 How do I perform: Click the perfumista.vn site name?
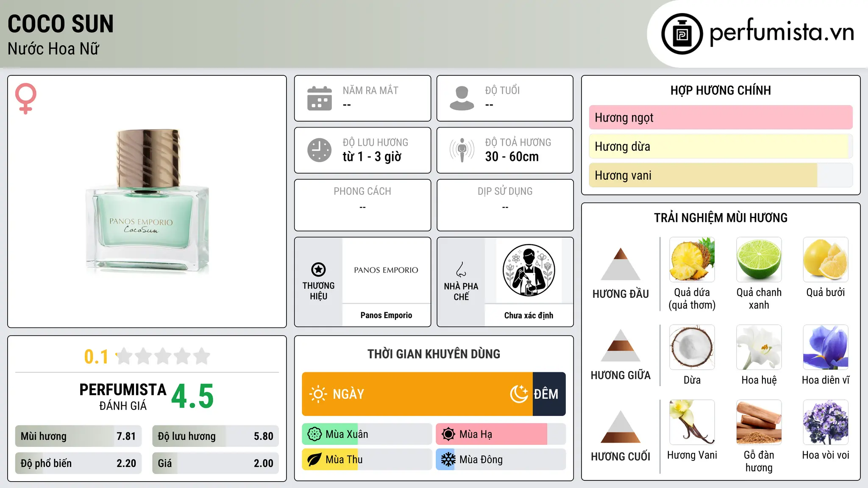782,33
